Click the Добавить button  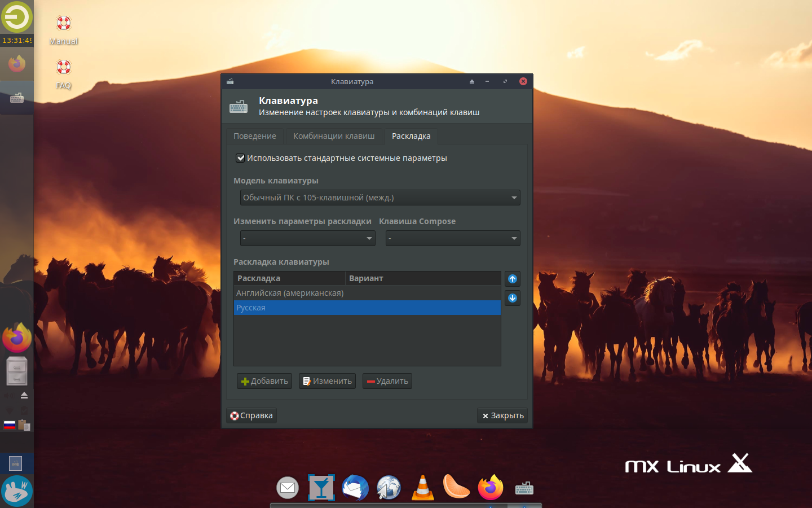point(264,381)
